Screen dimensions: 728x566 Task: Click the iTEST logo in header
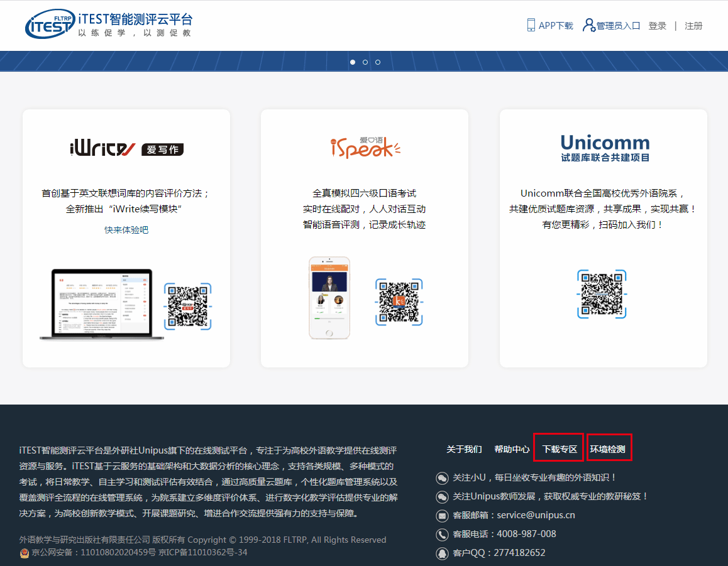(50, 25)
